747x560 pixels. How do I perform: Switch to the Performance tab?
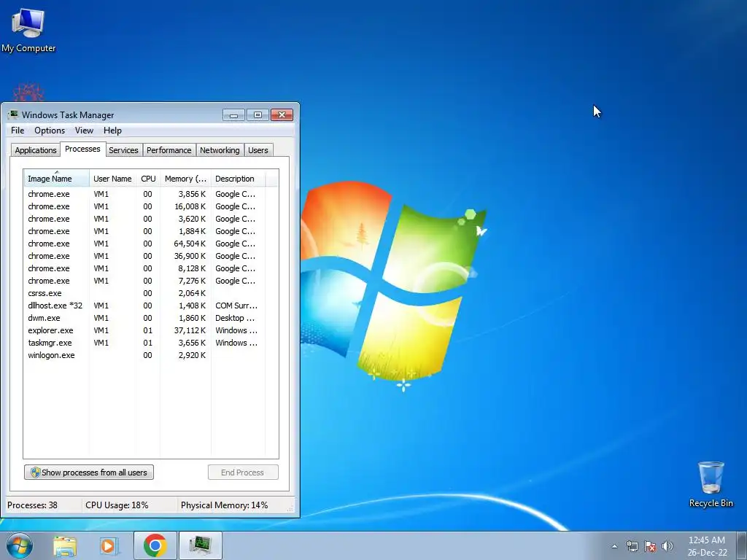click(169, 150)
